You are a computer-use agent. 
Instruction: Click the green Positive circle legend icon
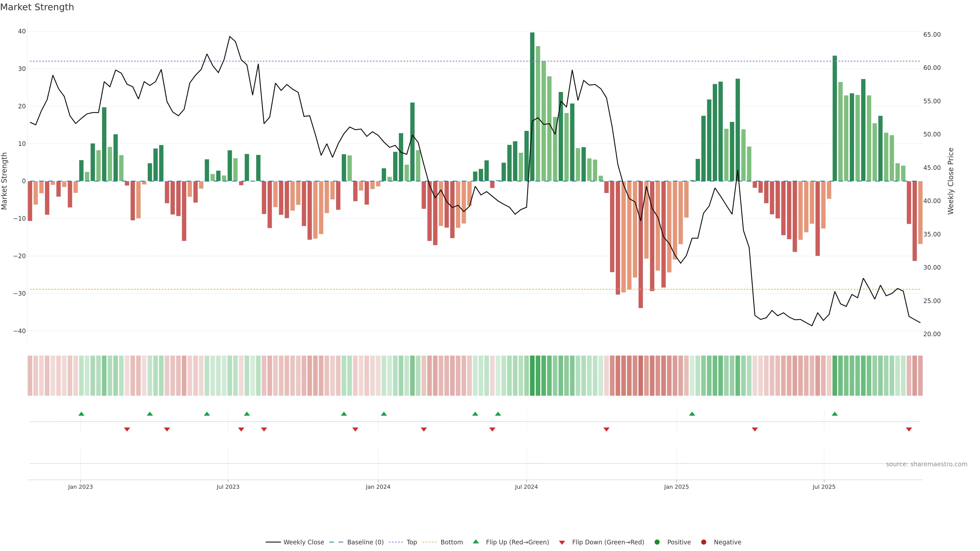tap(657, 542)
